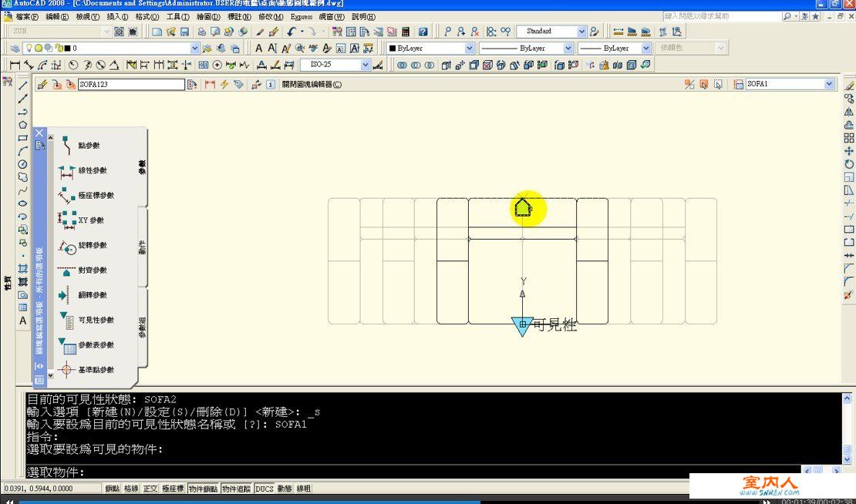Open the SUN workspace dropdown
The width and height of the screenshot is (856, 504).
[107, 32]
